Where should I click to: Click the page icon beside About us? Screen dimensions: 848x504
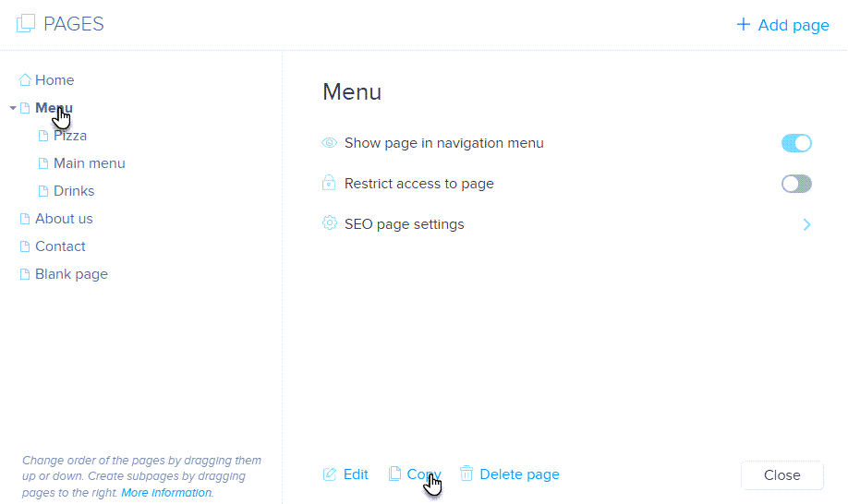[x=25, y=219]
